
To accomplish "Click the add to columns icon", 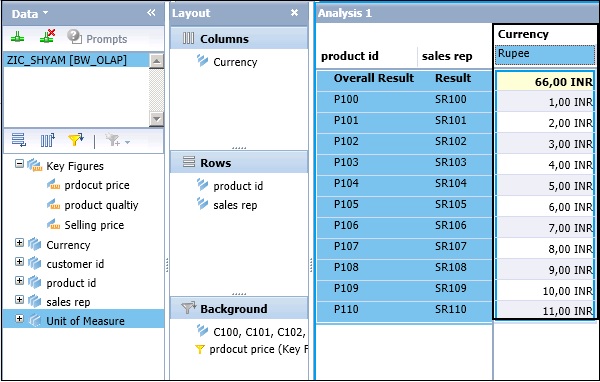I will click(x=47, y=140).
